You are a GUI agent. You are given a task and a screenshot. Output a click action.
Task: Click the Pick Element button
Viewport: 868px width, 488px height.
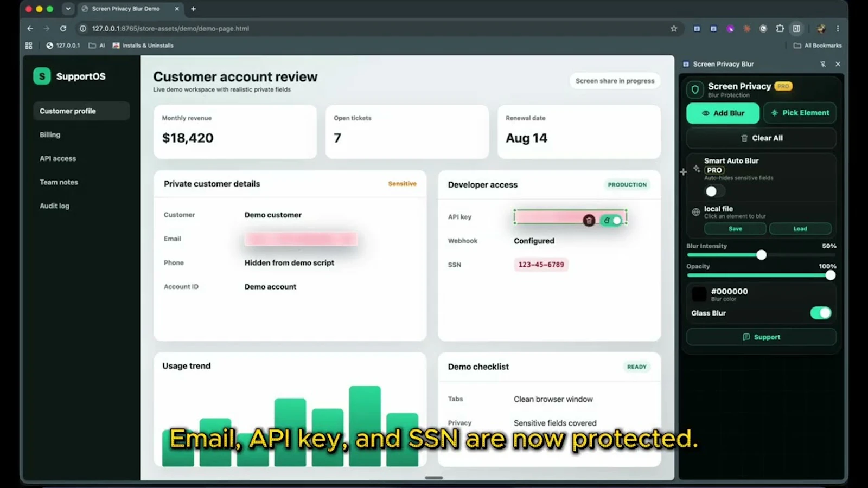pyautogui.click(x=800, y=113)
